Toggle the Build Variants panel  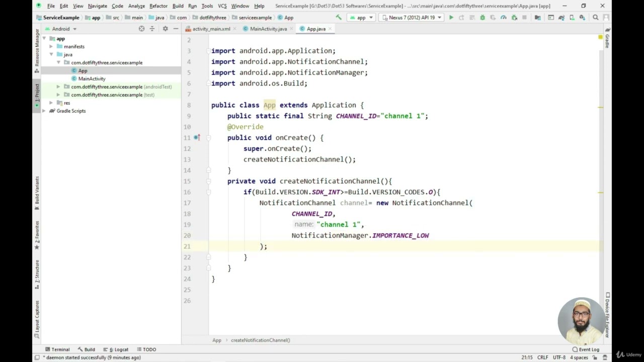[37, 193]
